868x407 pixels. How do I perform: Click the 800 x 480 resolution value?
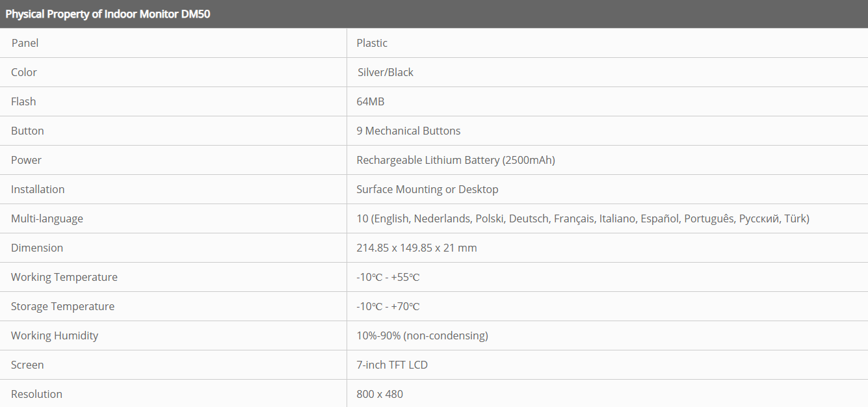tap(380, 394)
